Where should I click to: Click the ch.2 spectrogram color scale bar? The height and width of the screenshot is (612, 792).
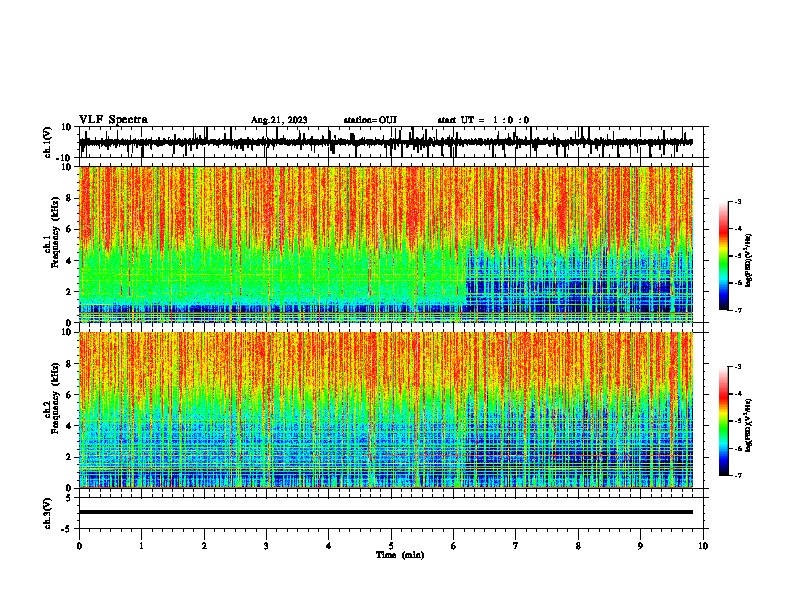(724, 421)
